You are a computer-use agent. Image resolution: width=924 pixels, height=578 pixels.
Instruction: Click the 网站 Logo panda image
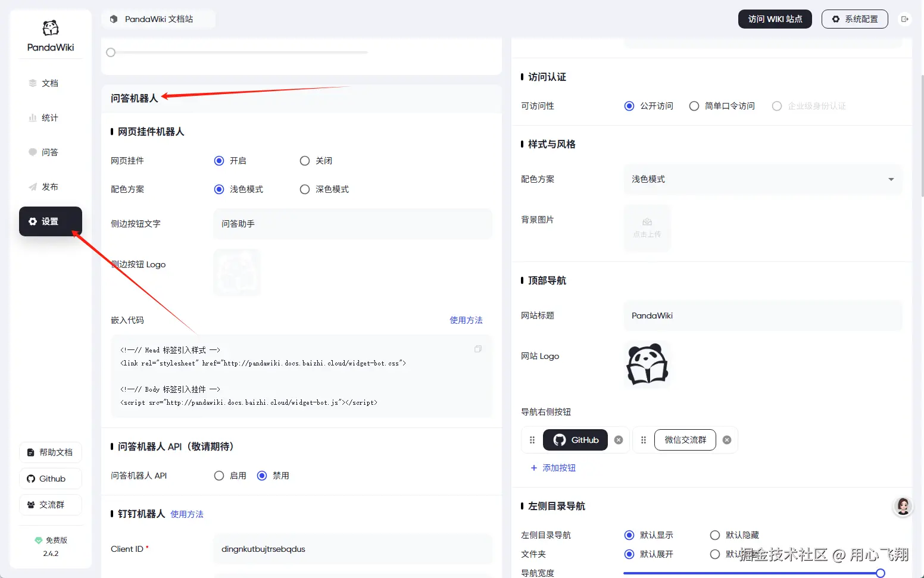click(647, 364)
